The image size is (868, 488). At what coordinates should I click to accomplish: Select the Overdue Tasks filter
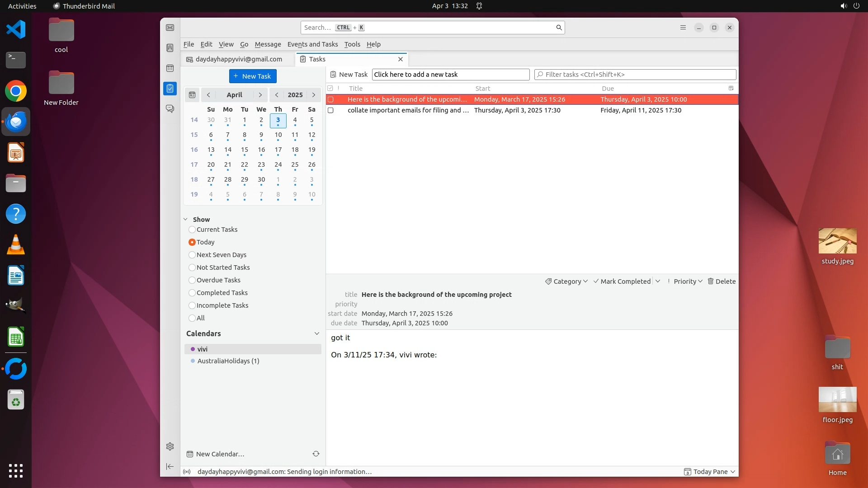[x=192, y=280]
